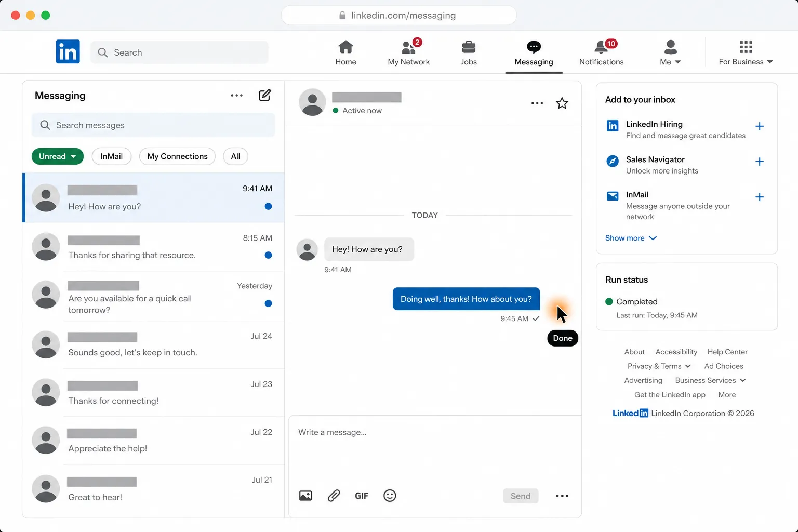798x532 pixels.
Task: Expand Show more in Add to your inbox
Action: click(x=631, y=238)
